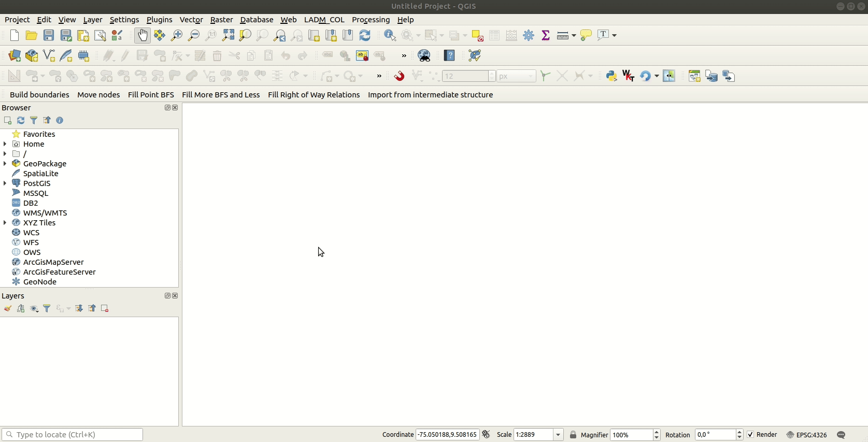Viewport: 868px width, 442px height.
Task: Click Fill Right of Way Relations
Action: pos(314,95)
